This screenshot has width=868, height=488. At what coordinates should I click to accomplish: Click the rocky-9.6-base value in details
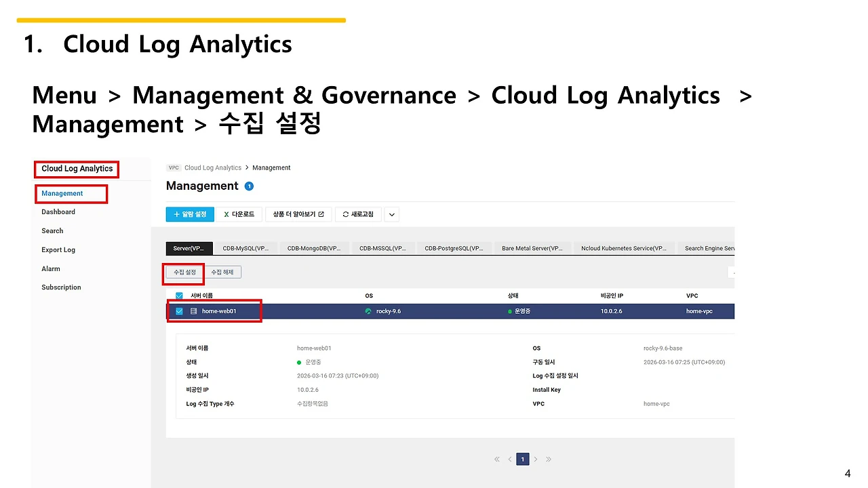[x=663, y=348]
